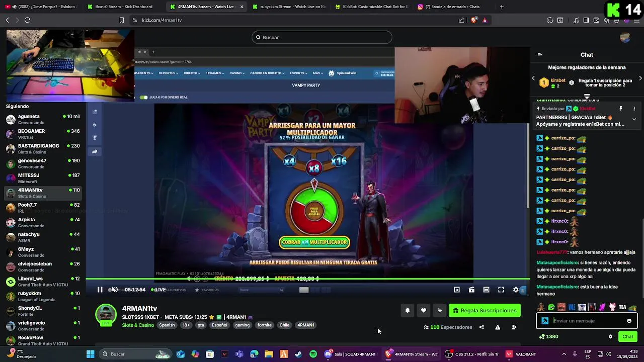The height and width of the screenshot is (362, 644).
Task: Follow 4RMAN1tv with the heart button
Action: point(424,311)
